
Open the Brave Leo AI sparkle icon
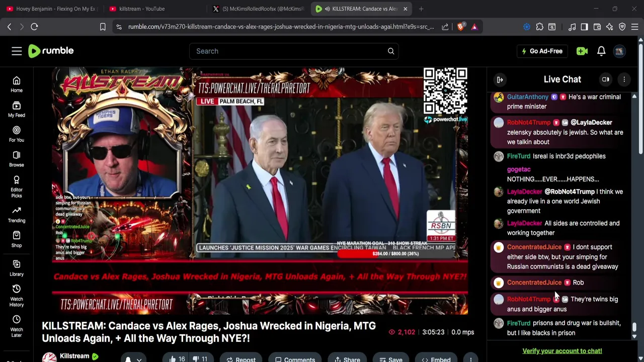(610, 27)
